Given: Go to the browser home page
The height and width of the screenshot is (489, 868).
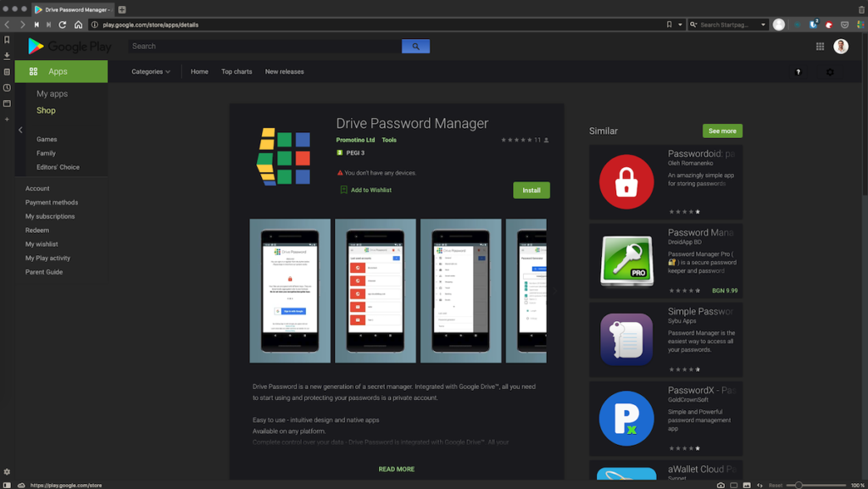Looking at the screenshot, I should point(78,25).
